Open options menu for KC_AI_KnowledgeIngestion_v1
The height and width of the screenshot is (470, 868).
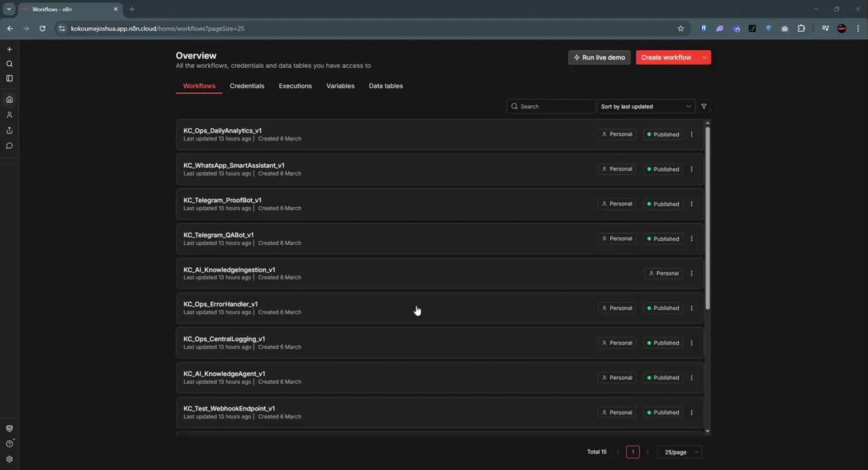click(x=692, y=273)
